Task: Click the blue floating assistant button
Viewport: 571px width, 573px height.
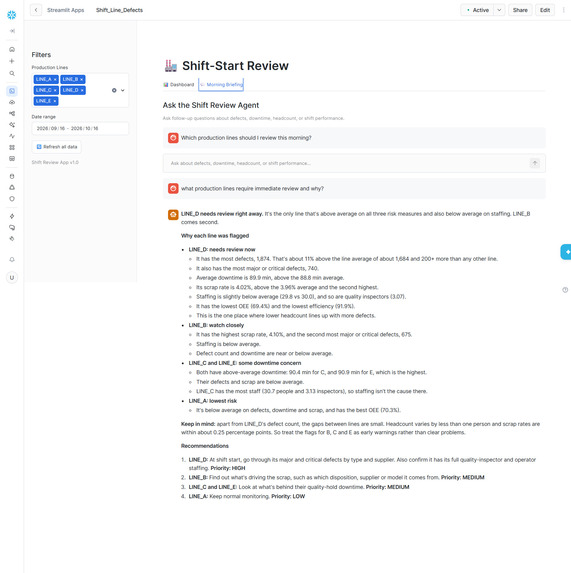Action: click(566, 252)
